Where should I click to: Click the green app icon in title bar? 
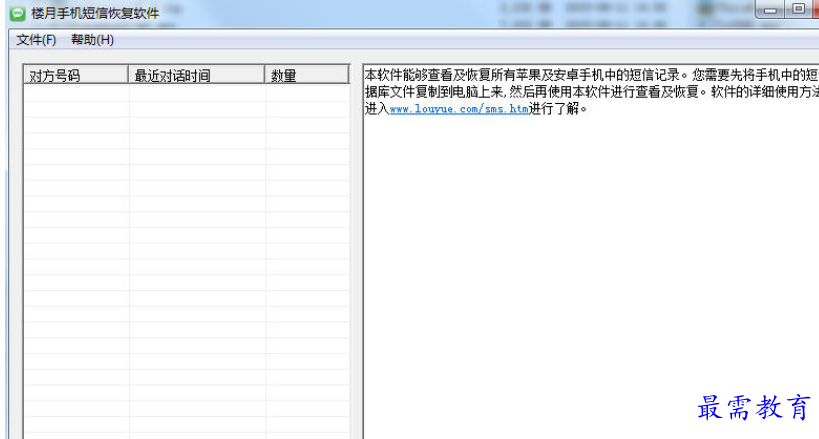point(17,13)
